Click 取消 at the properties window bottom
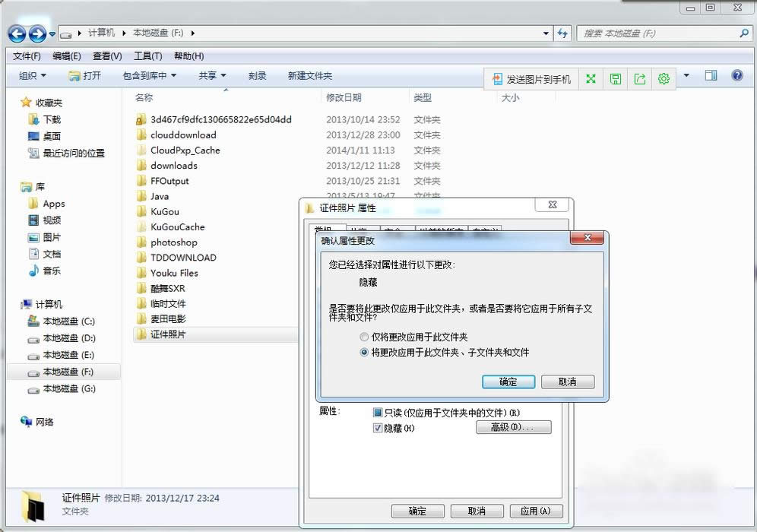The height and width of the screenshot is (532, 757). pyautogui.click(x=477, y=511)
